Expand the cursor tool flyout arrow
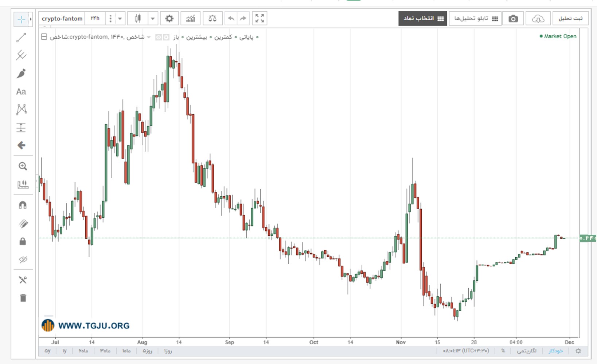This screenshot has height=364, width=597. click(31, 19)
